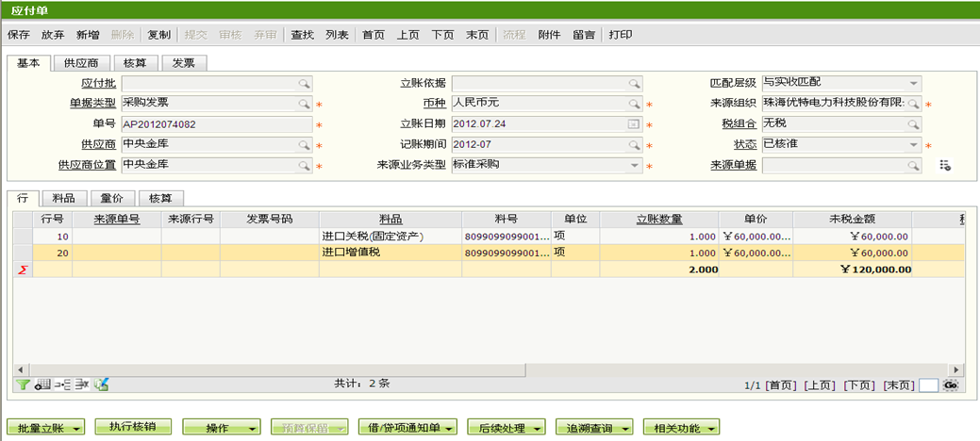Click the lookup icon in the 币种 field
980x441 pixels.
[x=634, y=104]
